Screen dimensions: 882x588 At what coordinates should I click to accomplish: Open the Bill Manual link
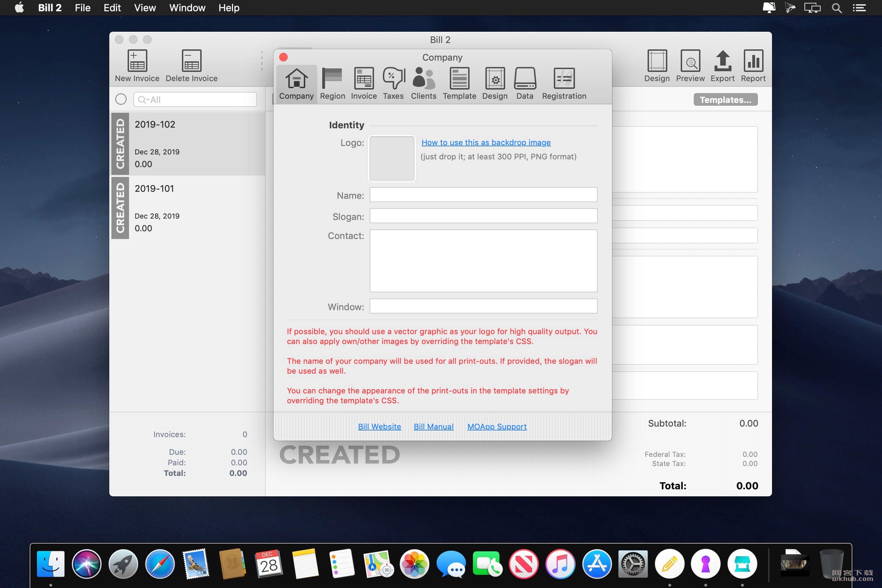434,427
